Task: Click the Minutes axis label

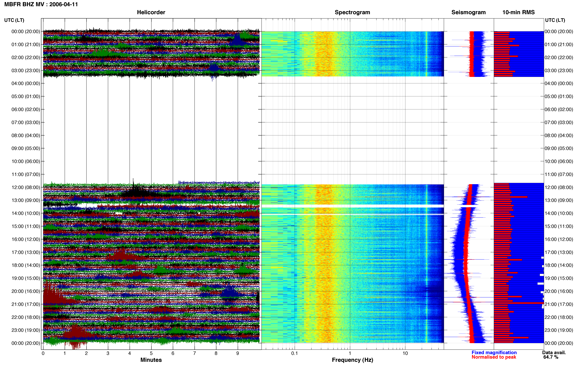Action: tap(151, 360)
